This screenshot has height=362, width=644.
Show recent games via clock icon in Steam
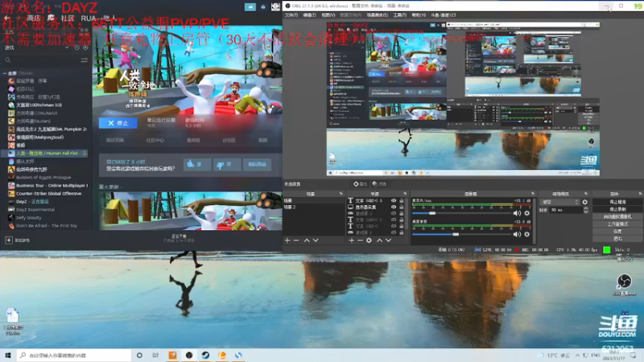point(76,47)
